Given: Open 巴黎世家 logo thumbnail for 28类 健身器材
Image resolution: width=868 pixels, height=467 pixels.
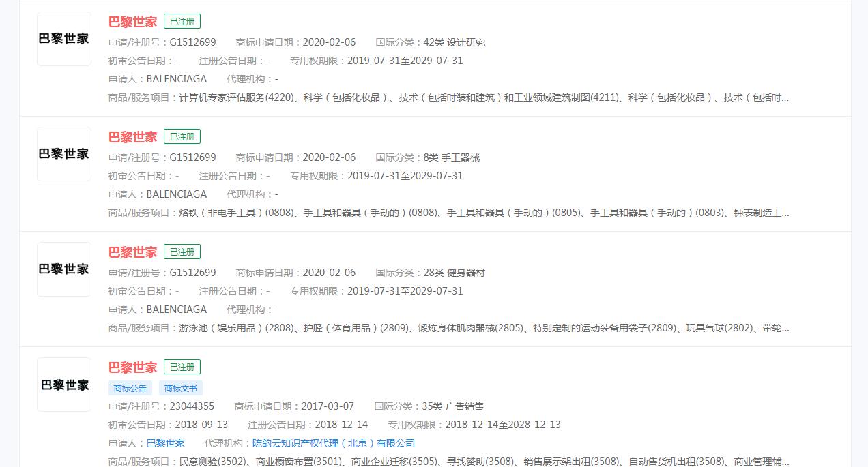Looking at the screenshot, I should [64, 269].
